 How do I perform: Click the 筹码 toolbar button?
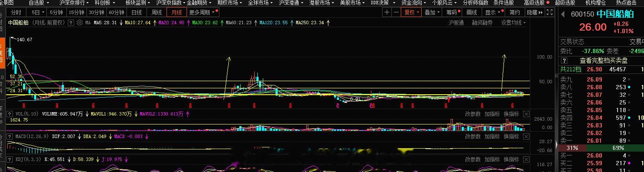click(x=452, y=12)
